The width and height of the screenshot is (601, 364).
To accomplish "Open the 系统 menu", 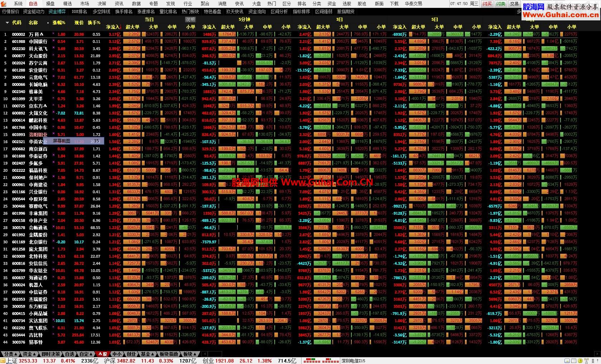I will pyautogui.click(x=18, y=4).
